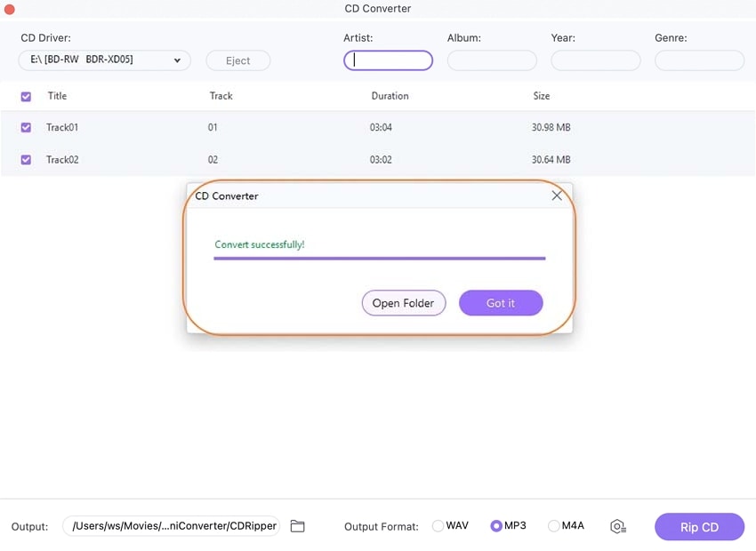Uncheck the Track01 checkbox
Viewport: 756px width, 551px height.
coord(26,127)
